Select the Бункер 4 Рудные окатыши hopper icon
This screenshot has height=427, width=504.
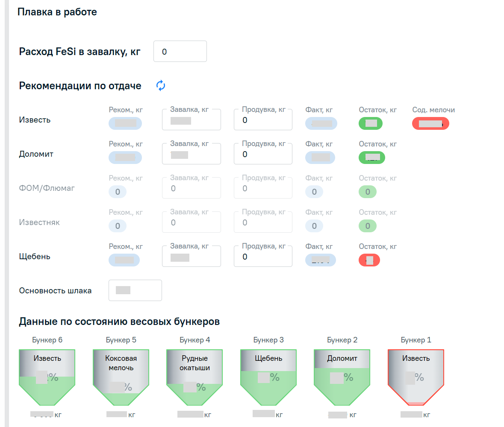coord(195,376)
